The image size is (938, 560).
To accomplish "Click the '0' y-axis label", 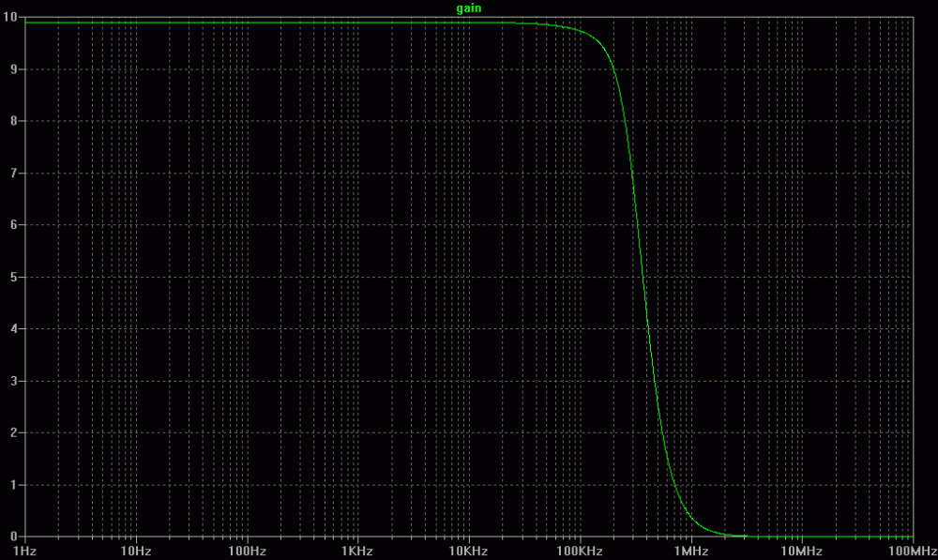I will click(x=14, y=537).
